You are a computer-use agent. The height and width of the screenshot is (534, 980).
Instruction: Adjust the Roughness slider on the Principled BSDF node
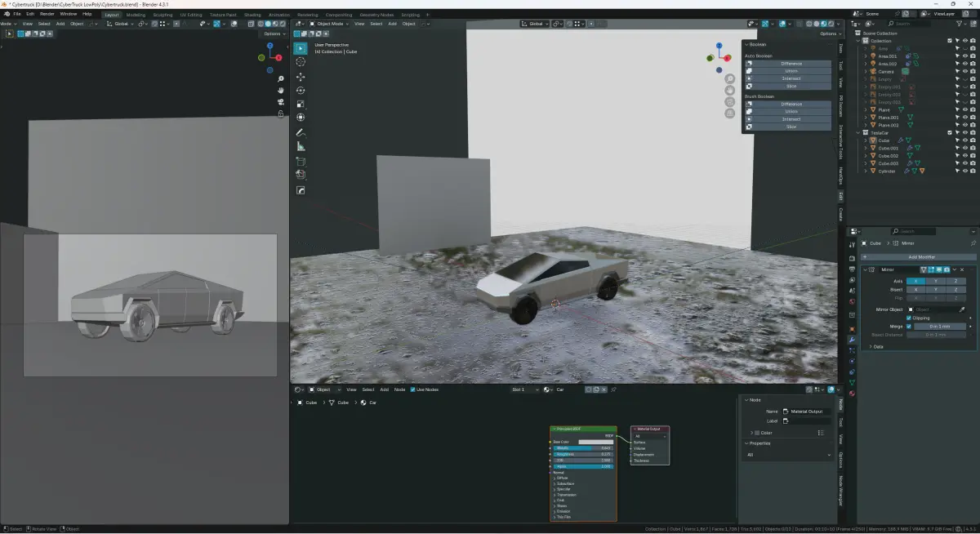[x=583, y=454]
